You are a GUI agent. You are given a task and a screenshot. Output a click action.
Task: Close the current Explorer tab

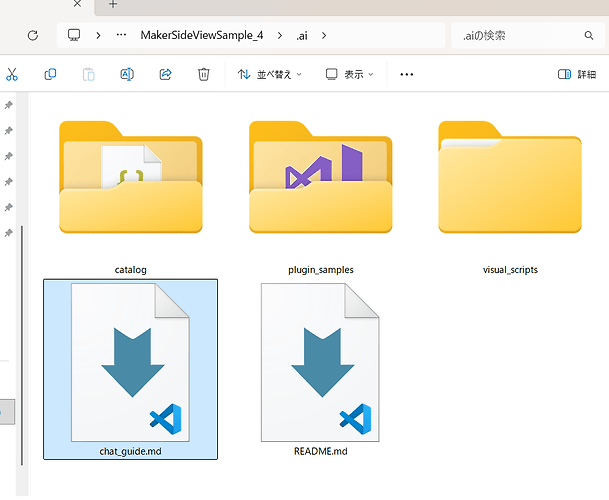point(77,4)
